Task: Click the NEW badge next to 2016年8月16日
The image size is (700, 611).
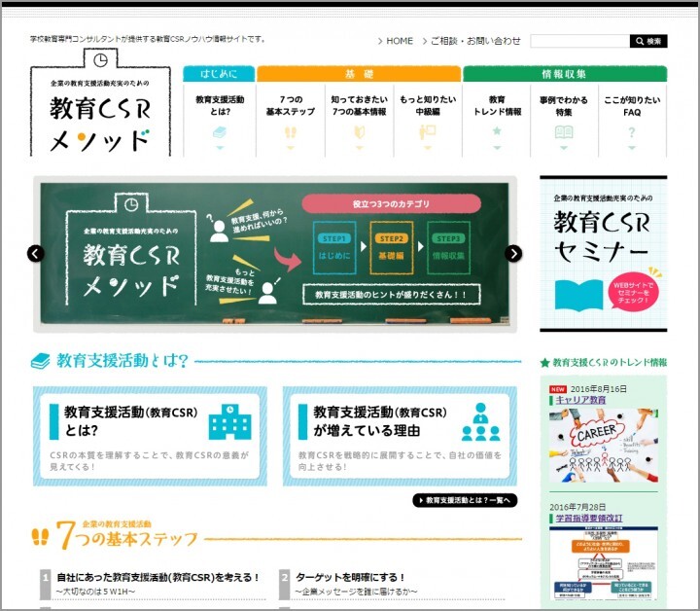Action: [x=558, y=389]
